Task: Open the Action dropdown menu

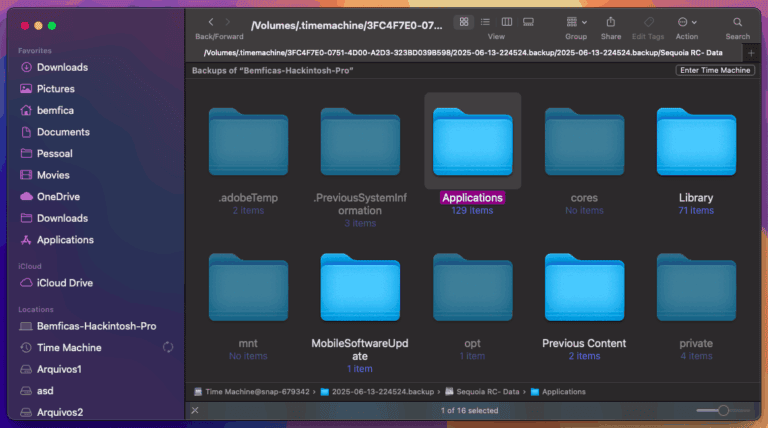Action: (687, 21)
